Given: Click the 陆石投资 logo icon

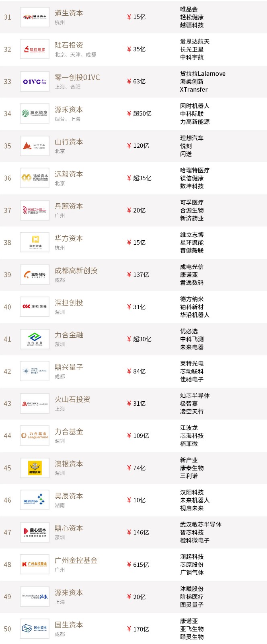Looking at the screenshot, I should point(35,50).
